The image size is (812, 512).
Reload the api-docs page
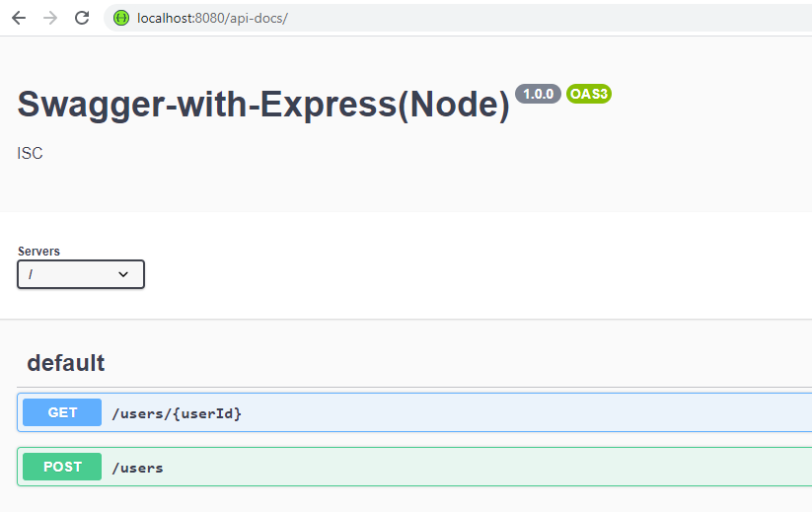82,18
